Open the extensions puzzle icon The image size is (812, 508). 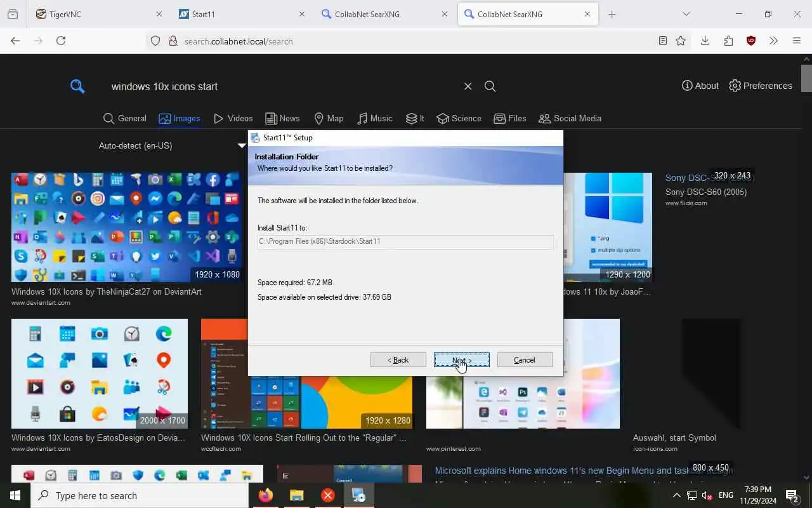pyautogui.click(x=728, y=41)
